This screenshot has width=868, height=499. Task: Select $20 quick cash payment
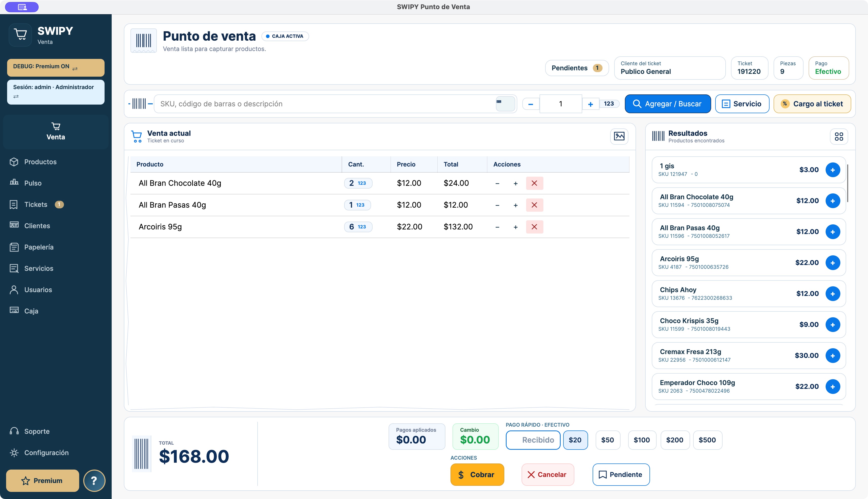575,440
